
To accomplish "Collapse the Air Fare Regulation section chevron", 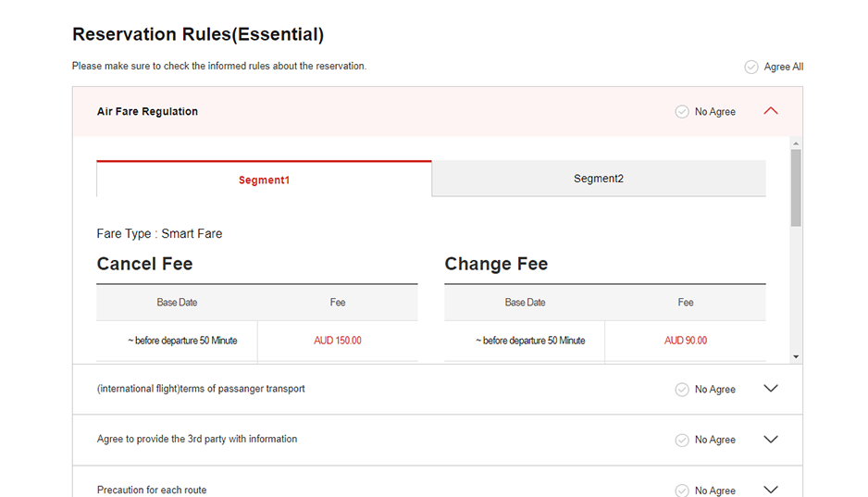I will coord(770,111).
